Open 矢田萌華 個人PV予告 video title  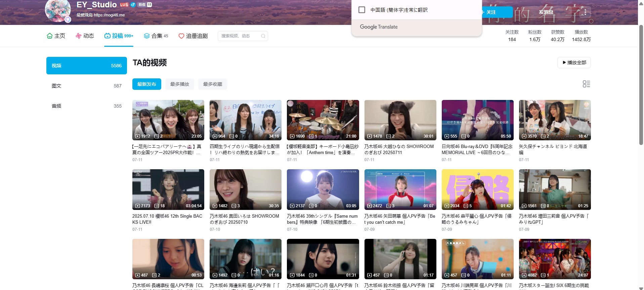point(400,219)
